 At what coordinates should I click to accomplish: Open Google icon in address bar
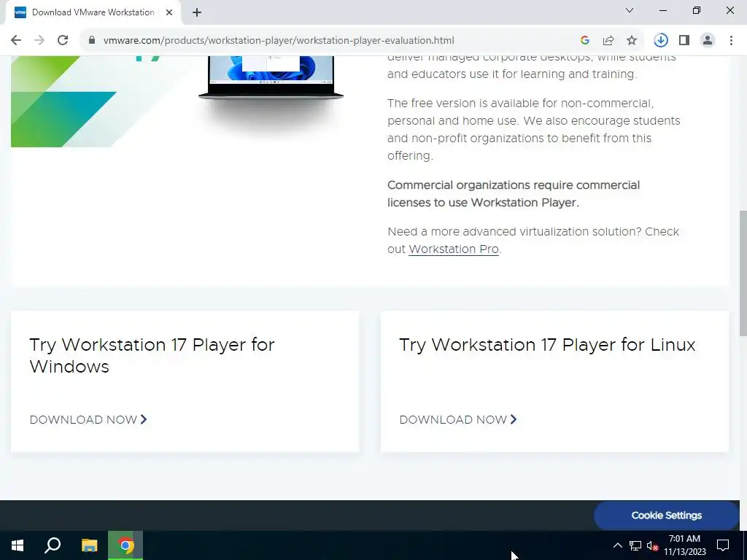(x=585, y=41)
